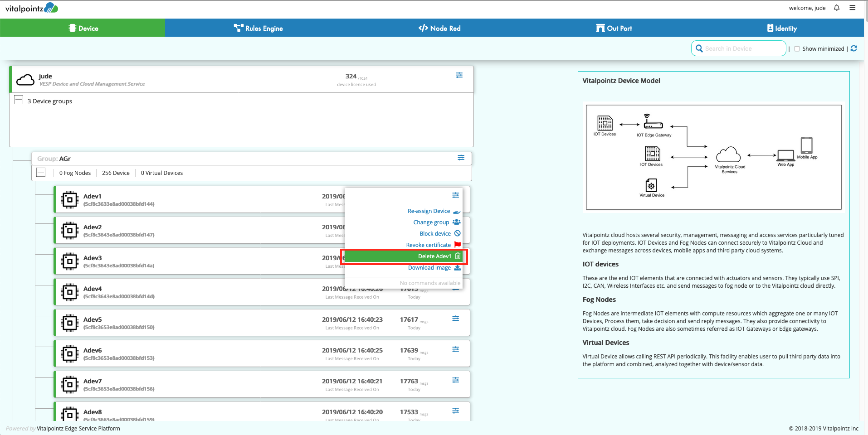Click the Block device ban icon

pos(458,233)
